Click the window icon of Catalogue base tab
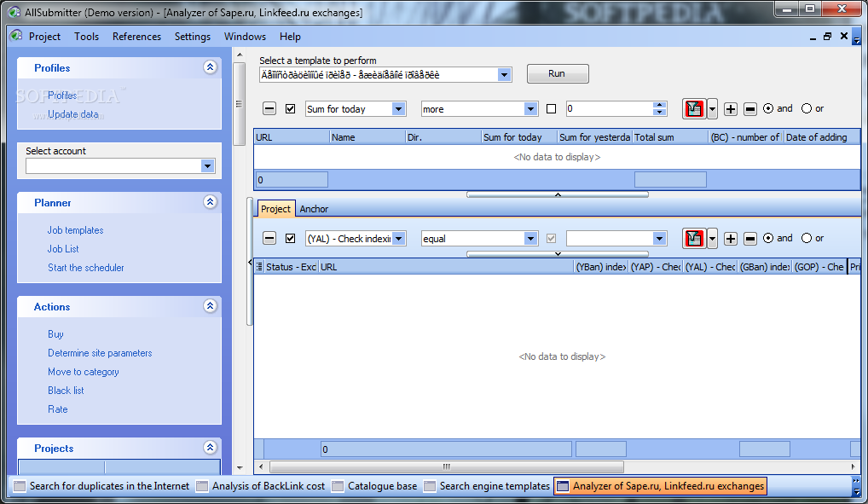Viewport: 868px width, 504px height. tap(338, 486)
